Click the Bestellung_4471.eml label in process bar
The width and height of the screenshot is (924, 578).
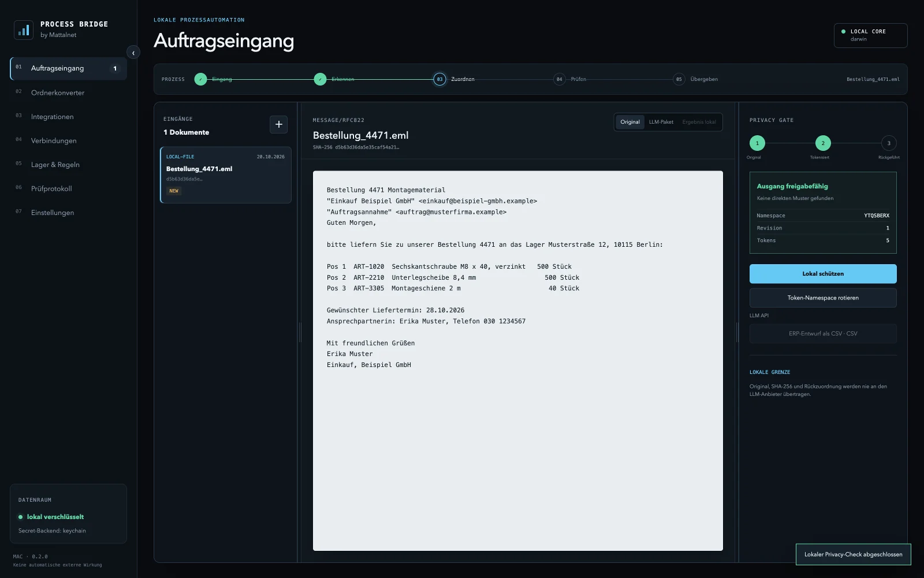pyautogui.click(x=873, y=79)
